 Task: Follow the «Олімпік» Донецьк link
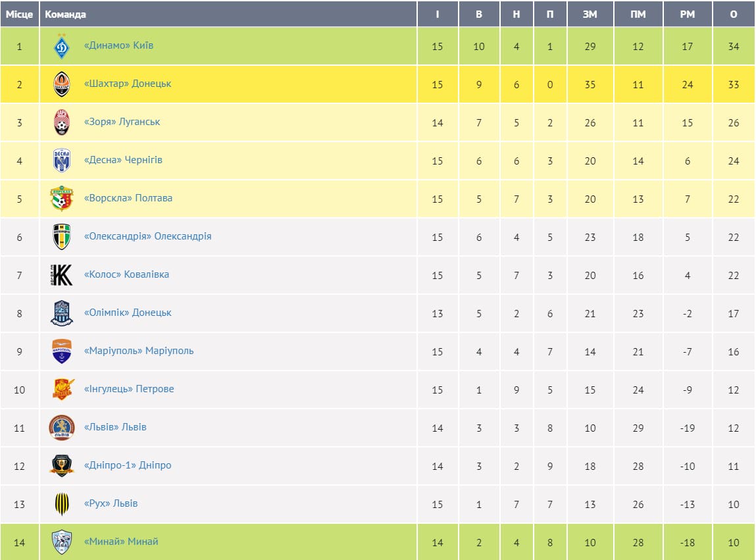pos(128,313)
